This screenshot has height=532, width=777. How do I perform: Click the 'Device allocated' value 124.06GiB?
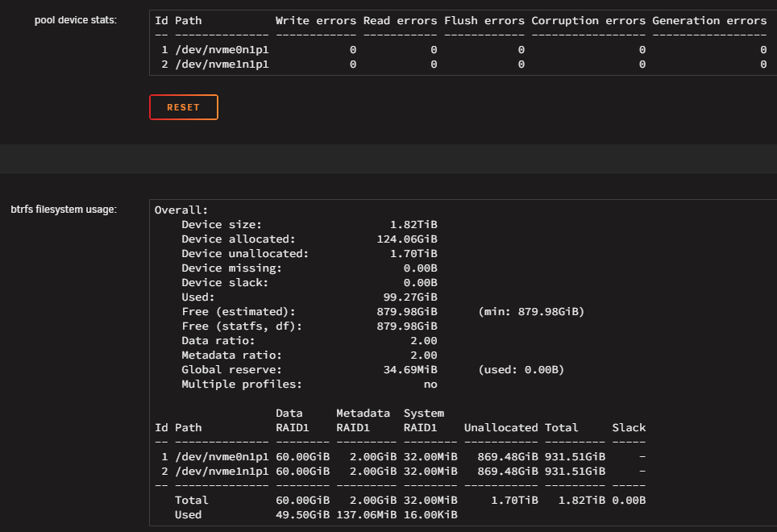point(407,239)
